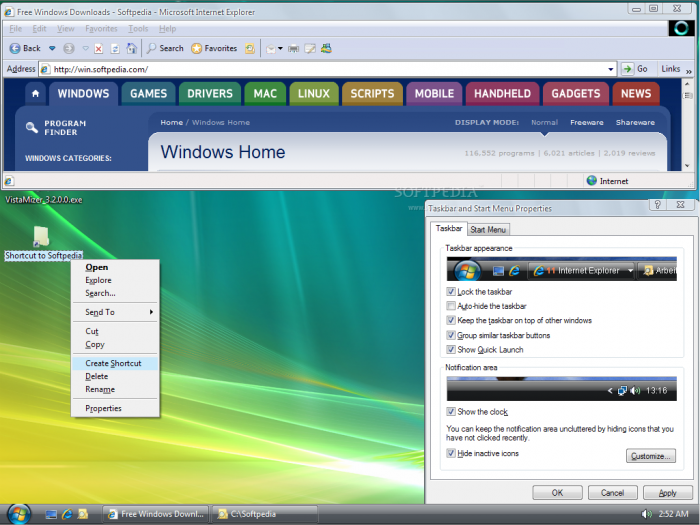
Task: Open the LINUX tab on Softpedia
Action: (314, 93)
